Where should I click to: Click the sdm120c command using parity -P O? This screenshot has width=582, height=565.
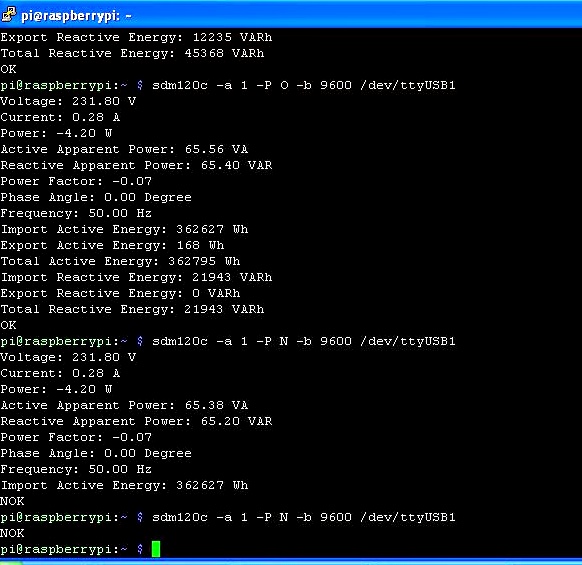pyautogui.click(x=304, y=85)
